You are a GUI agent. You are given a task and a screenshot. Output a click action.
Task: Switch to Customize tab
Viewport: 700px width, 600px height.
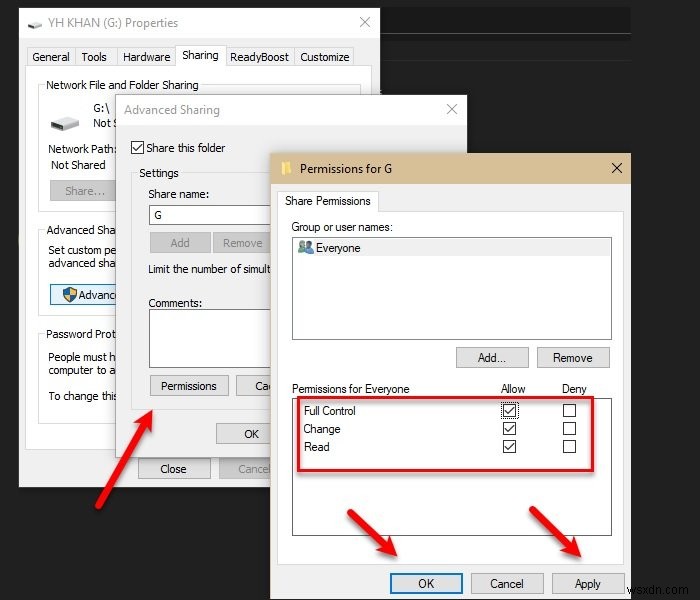pyautogui.click(x=325, y=57)
